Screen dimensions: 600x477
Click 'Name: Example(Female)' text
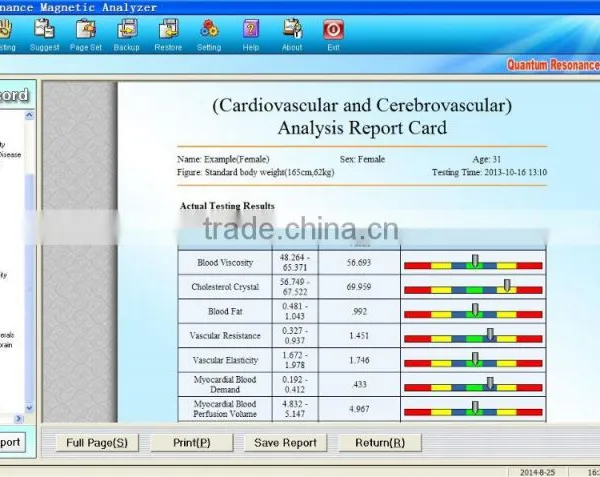click(x=223, y=159)
